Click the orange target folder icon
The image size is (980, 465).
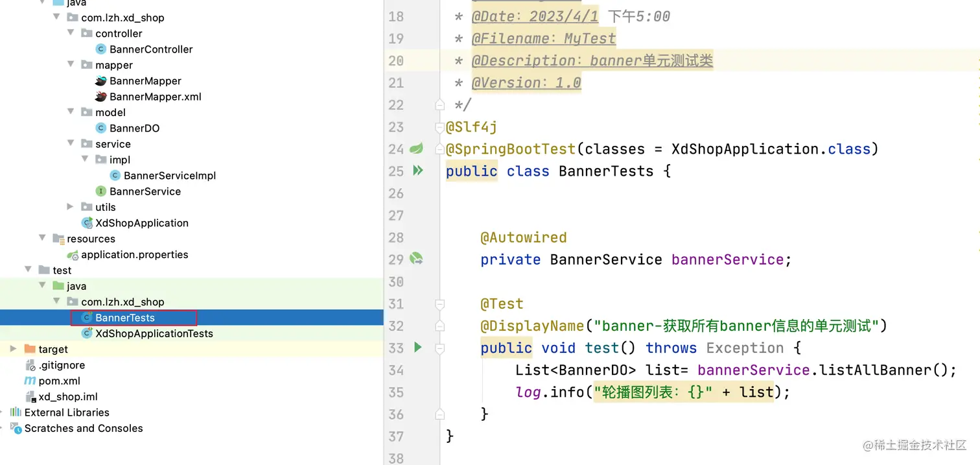pyautogui.click(x=30, y=350)
